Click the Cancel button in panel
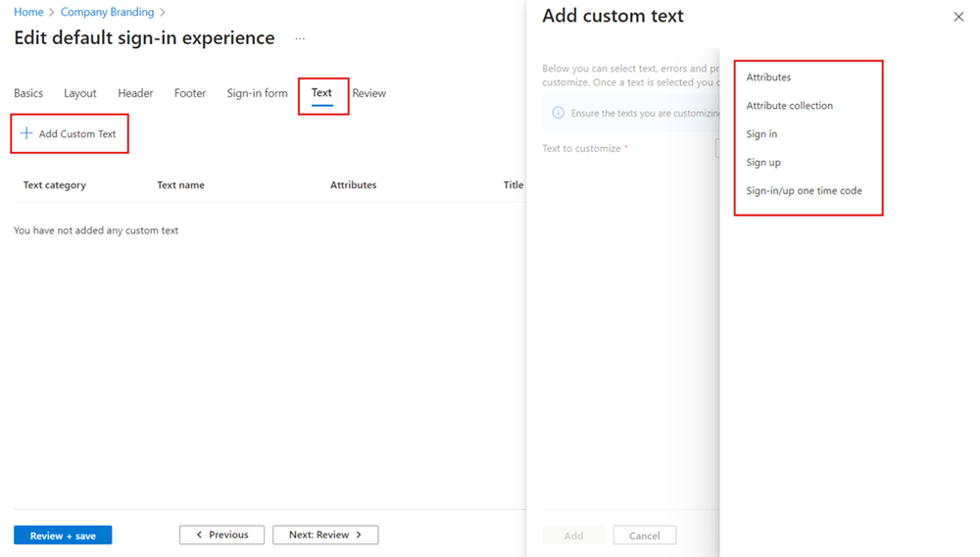Image resolution: width=980 pixels, height=557 pixels. [645, 535]
